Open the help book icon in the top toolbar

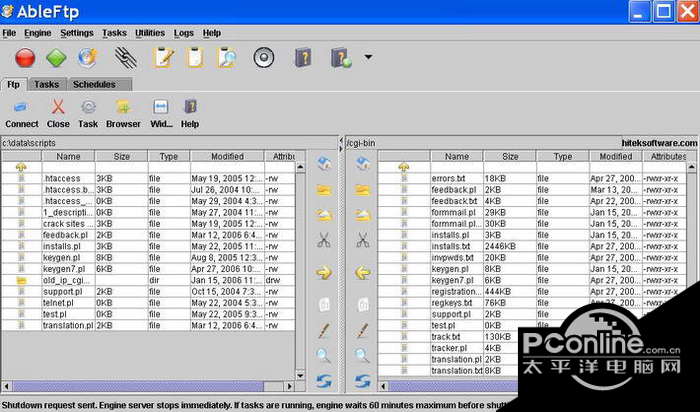coord(303,58)
